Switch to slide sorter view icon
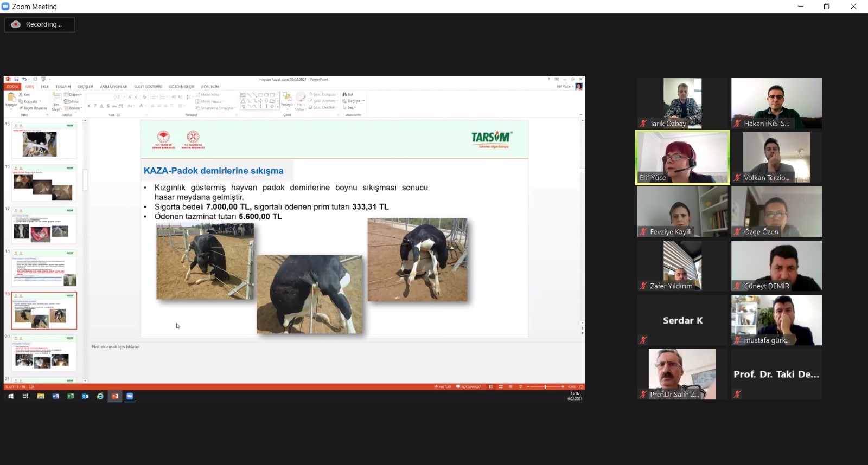Image resolution: width=868 pixels, height=465 pixels. click(501, 387)
